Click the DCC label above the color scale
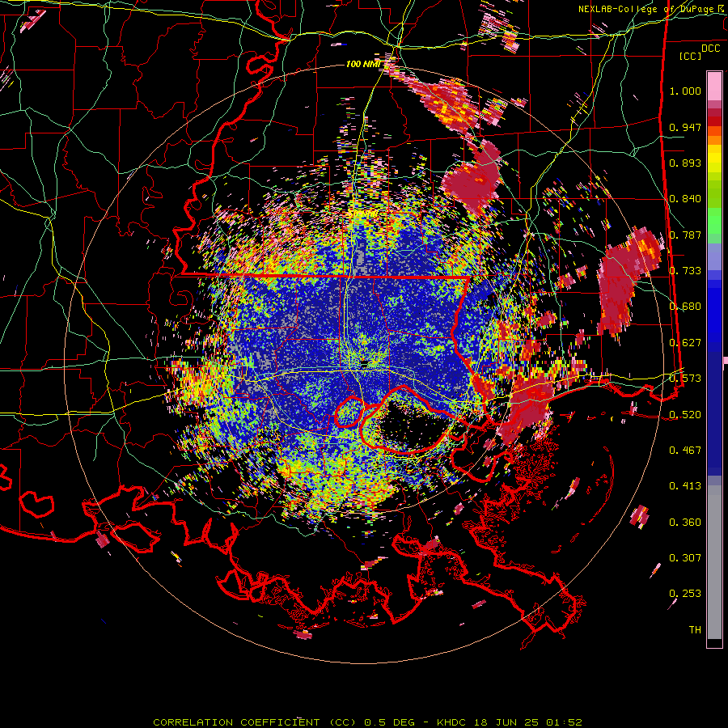 (710, 49)
